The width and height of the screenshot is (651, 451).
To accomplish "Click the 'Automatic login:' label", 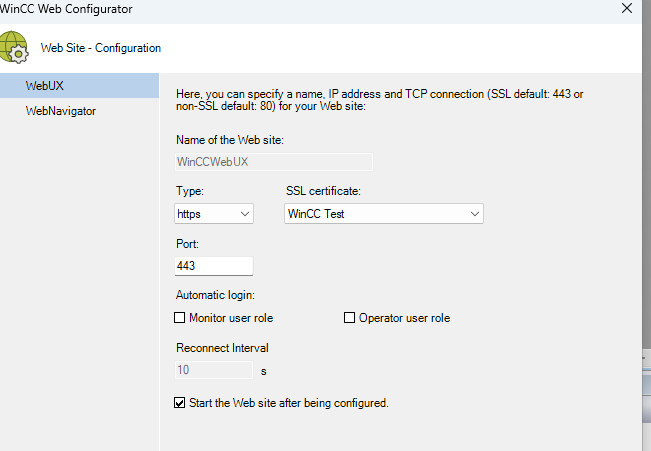I will point(215,295).
